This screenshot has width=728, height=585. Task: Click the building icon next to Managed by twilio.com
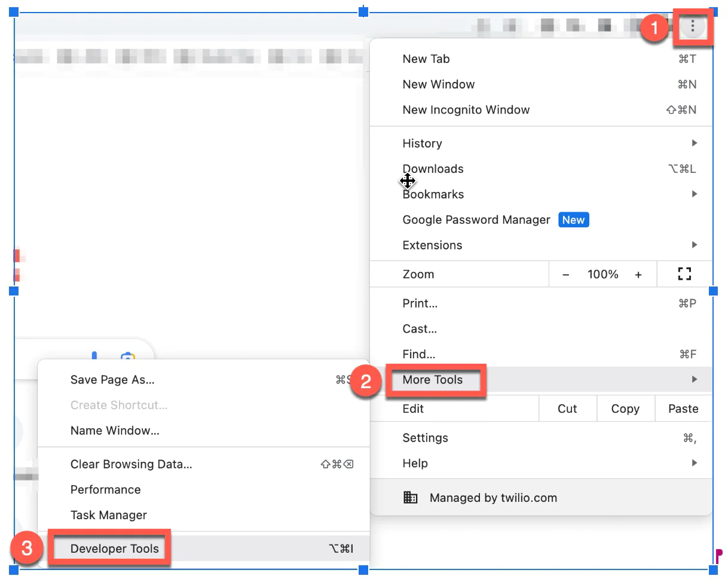pos(411,497)
